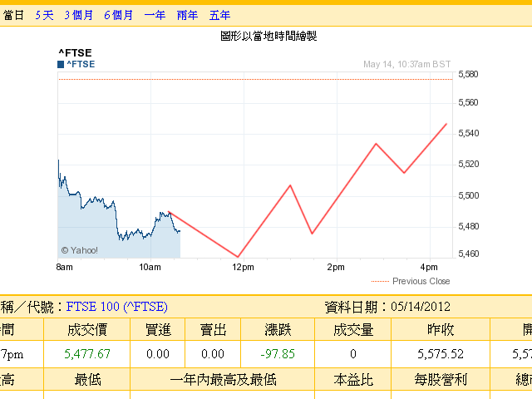532x399 pixels.
Task: Click the bold ^FTSE chart title
Action: coord(75,53)
